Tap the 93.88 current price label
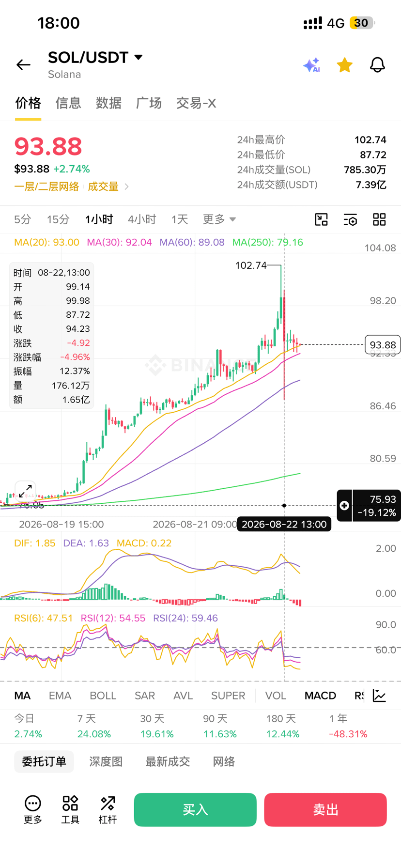401x868 pixels. pos(383,345)
